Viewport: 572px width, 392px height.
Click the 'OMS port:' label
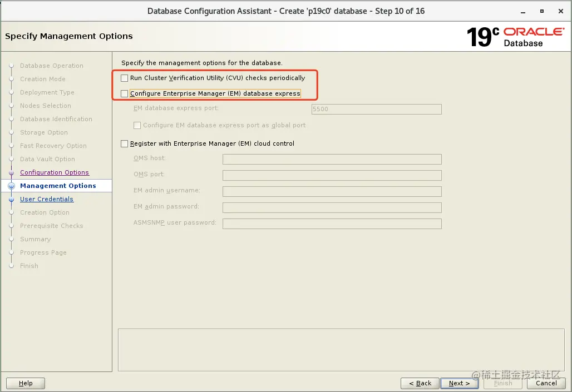pyautogui.click(x=149, y=174)
